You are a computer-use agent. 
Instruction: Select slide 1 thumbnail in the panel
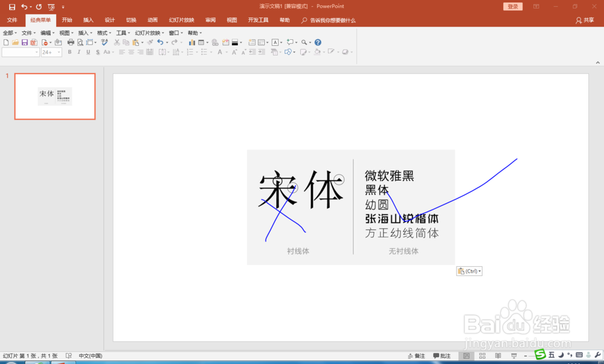click(55, 96)
